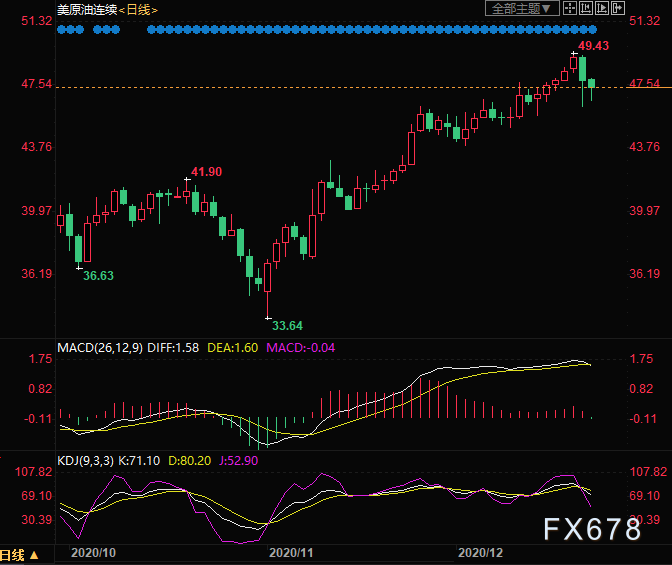Image resolution: width=672 pixels, height=565 pixels.
Task: Click the third chart tool icon with arrow
Action: pyautogui.click(x=604, y=9)
